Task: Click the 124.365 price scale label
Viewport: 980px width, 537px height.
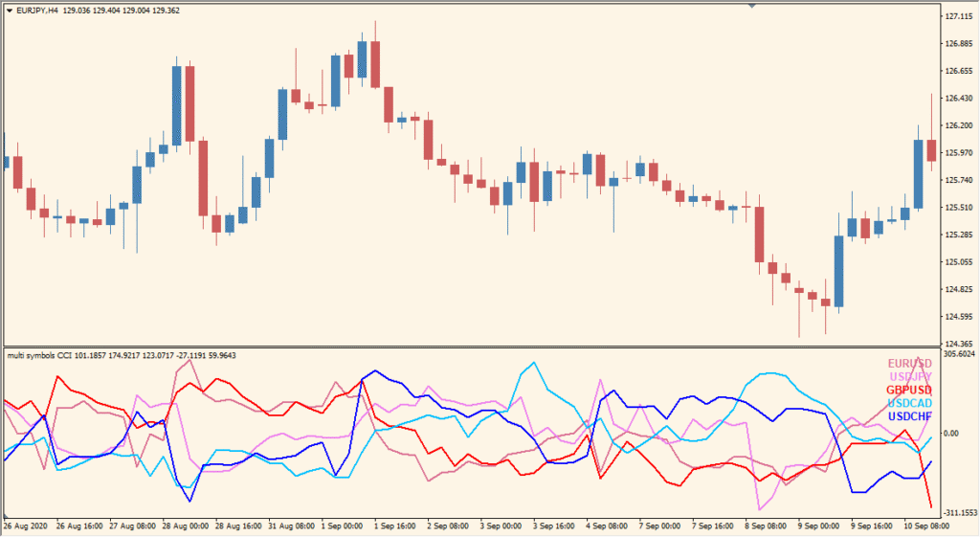Action: coord(959,344)
